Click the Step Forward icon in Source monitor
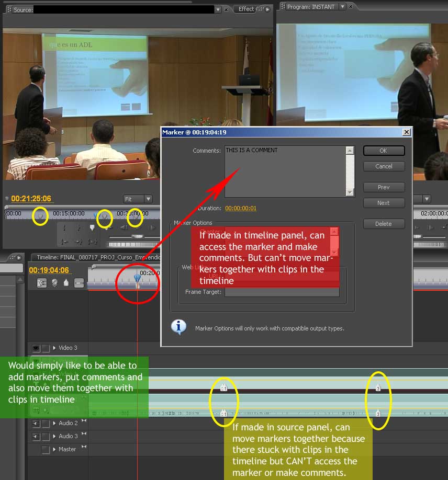 pos(152,228)
